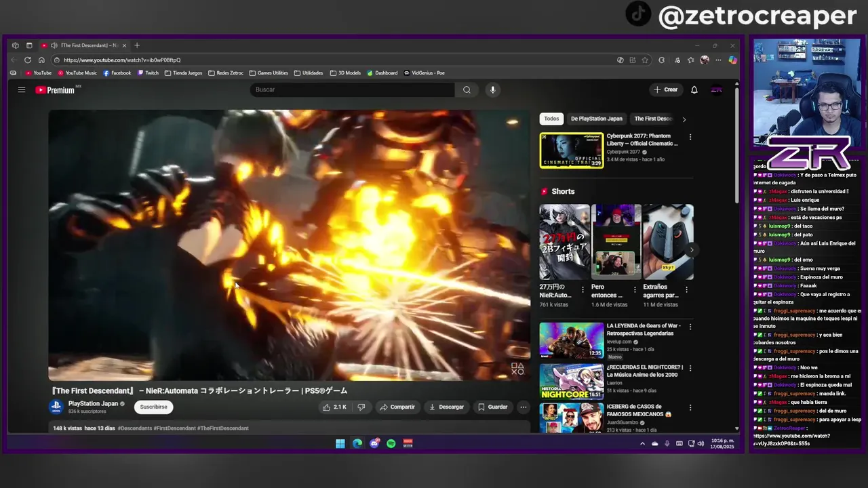868x488 pixels.
Task: Open Discord from the taskbar
Action: point(374,443)
